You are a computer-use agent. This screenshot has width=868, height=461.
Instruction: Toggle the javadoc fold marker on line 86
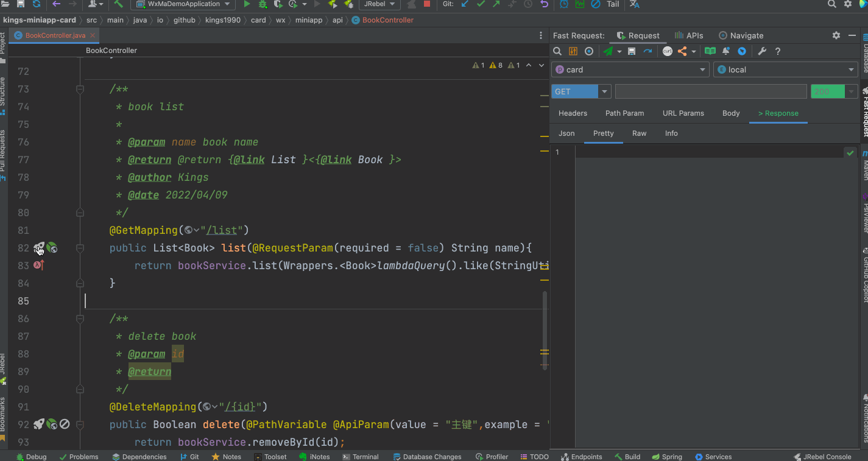(x=80, y=318)
